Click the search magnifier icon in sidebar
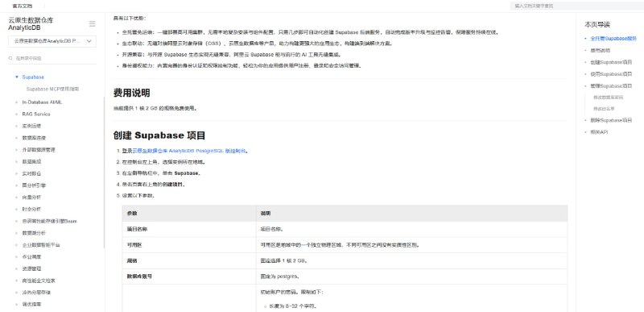Image resolution: width=644 pixels, height=312 pixels. tap(10, 58)
